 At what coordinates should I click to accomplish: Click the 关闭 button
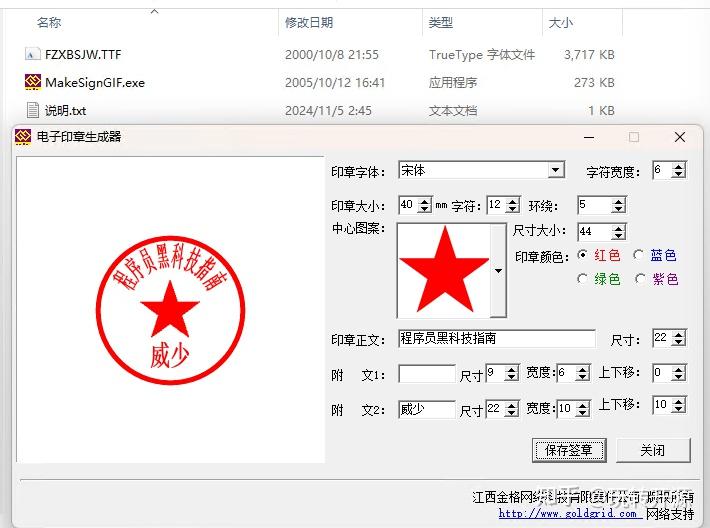(x=653, y=450)
